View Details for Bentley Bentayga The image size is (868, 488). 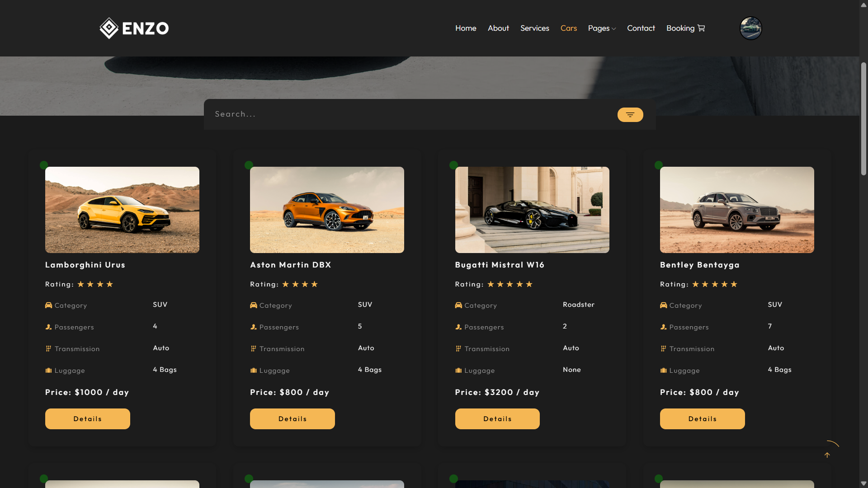[703, 419]
